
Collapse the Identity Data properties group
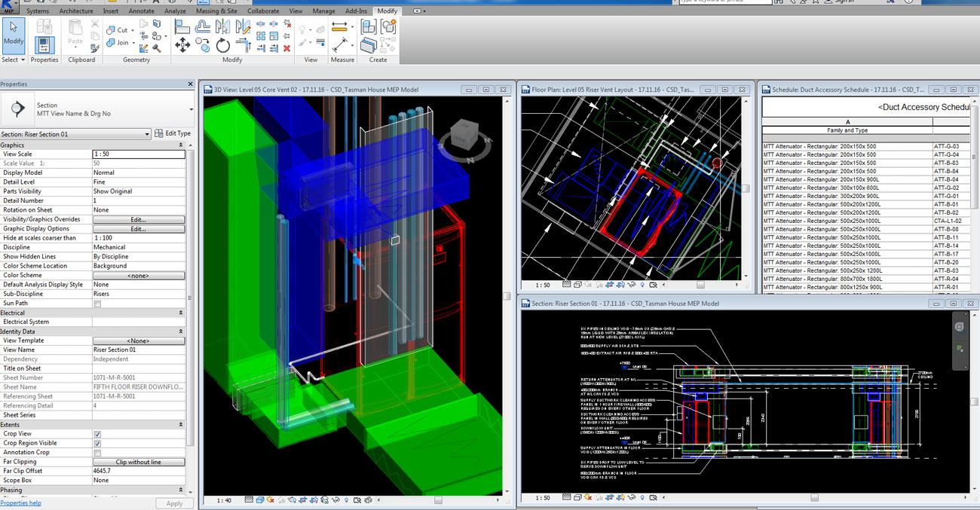pos(181,331)
